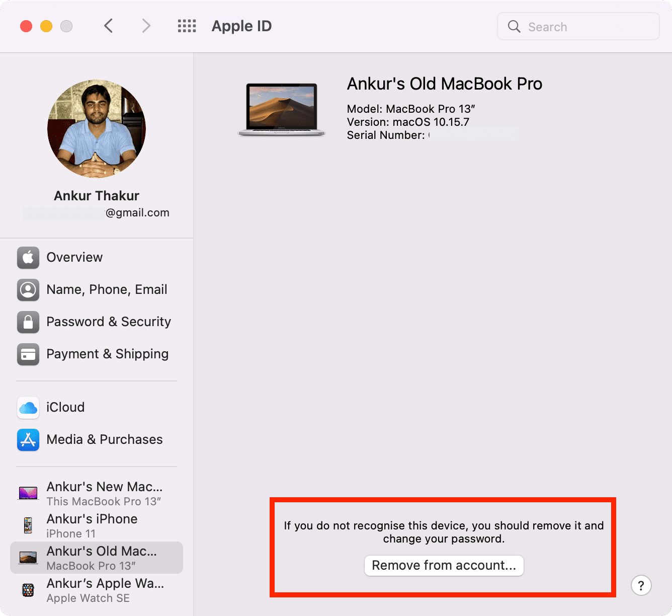The height and width of the screenshot is (616, 672).
Task: Click the person icon for Name, Phone, Email
Action: coord(28,290)
